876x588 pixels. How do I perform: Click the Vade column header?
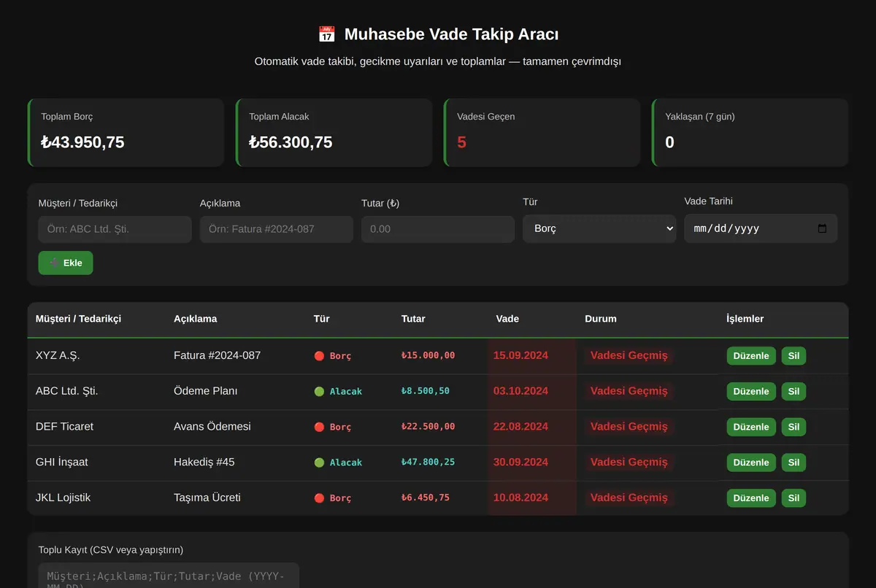tap(507, 319)
